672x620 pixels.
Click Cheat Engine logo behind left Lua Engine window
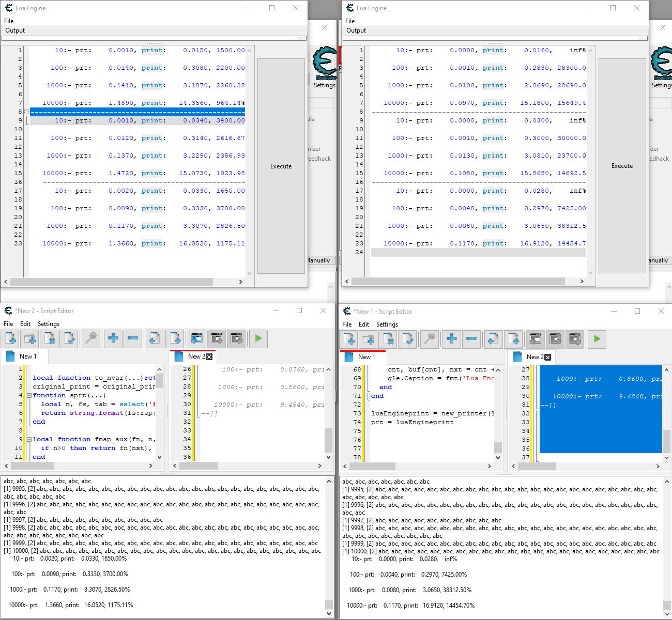click(325, 63)
